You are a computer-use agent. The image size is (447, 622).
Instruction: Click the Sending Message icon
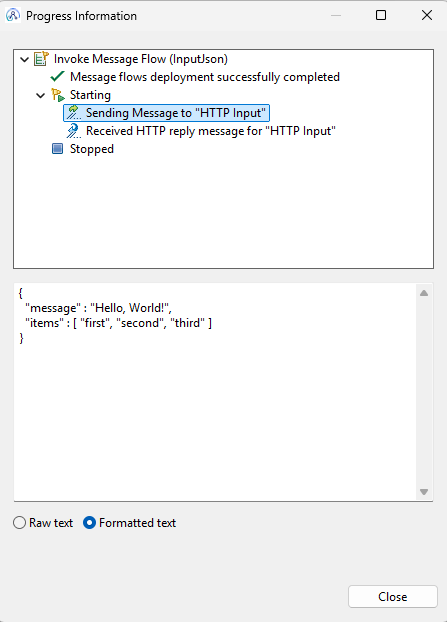tap(73, 113)
